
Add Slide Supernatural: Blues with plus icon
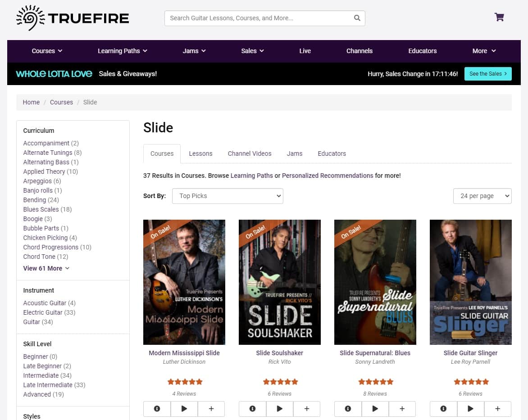coord(402,409)
